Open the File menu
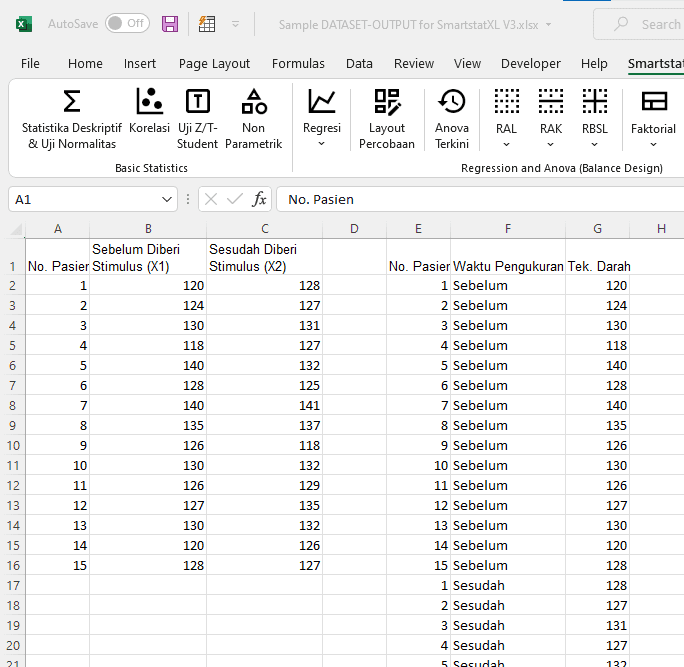684x667 pixels. (30, 63)
